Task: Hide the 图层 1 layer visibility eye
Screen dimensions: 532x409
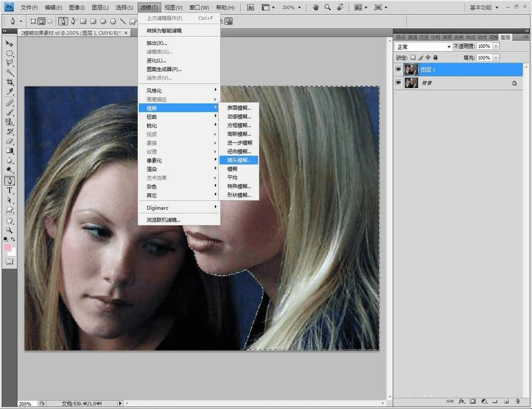Action: 398,69
